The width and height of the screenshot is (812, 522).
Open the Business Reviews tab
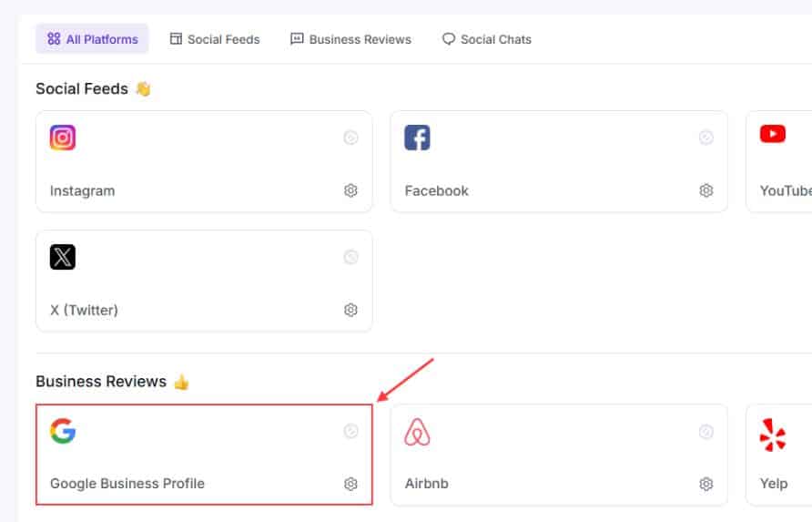click(x=350, y=39)
